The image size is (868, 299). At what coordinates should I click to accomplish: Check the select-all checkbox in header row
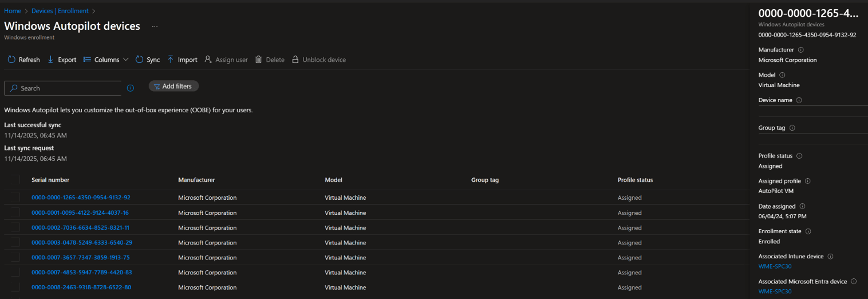click(x=14, y=180)
